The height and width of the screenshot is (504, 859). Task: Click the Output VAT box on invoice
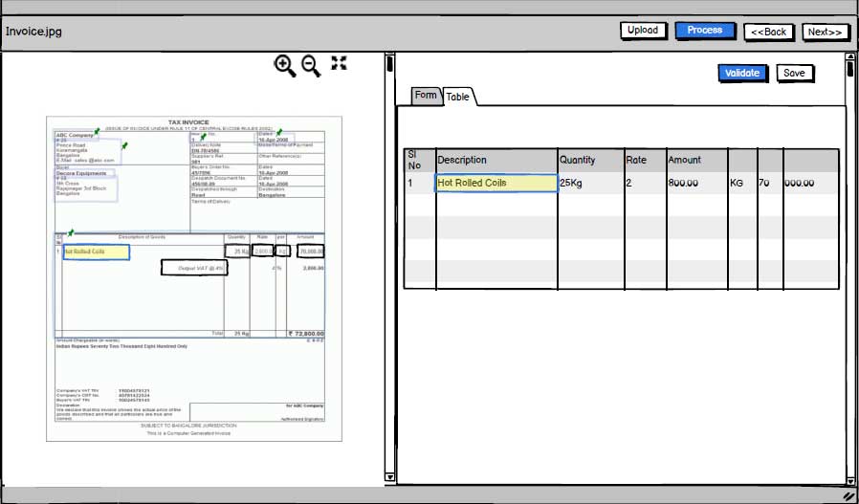coord(194,269)
